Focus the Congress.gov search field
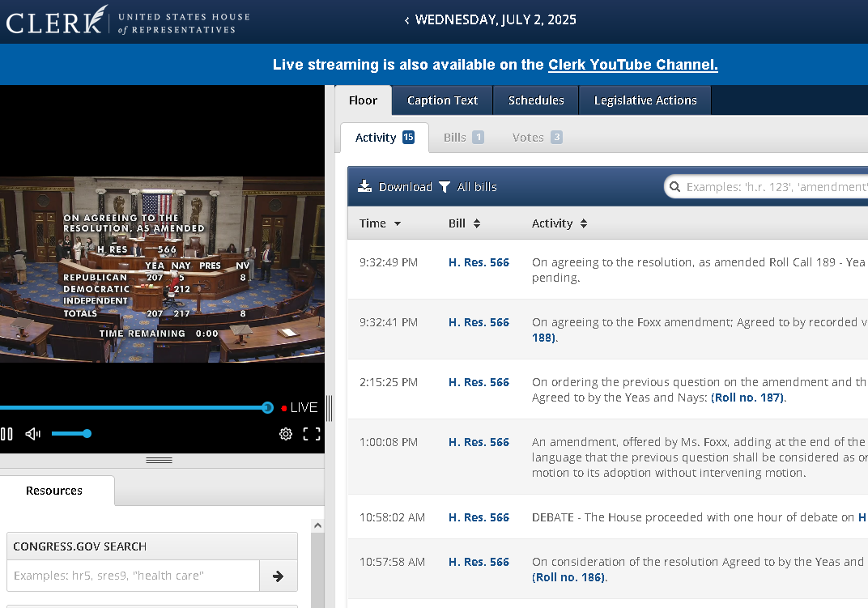This screenshot has width=868, height=608. pos(133,576)
